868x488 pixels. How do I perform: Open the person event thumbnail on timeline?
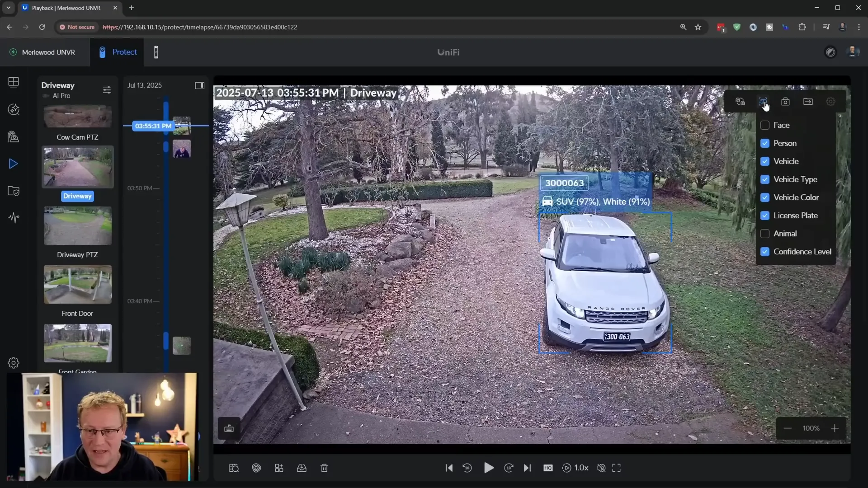click(182, 149)
